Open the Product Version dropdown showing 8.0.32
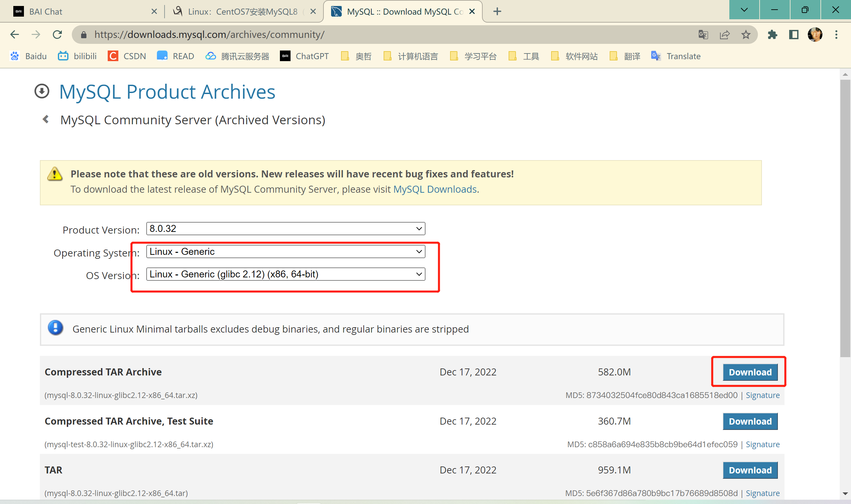Screen dimensions: 851x504 [x=286, y=229]
